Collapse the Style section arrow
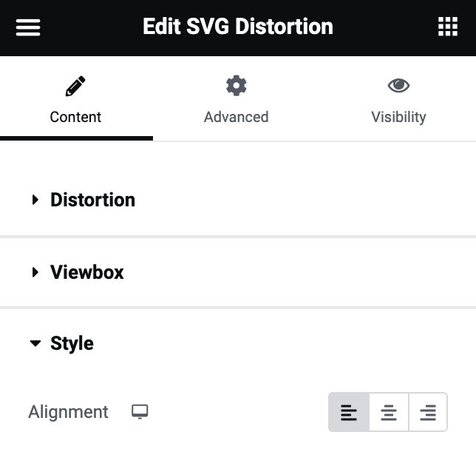Screen dimensions: 476x466 point(35,344)
